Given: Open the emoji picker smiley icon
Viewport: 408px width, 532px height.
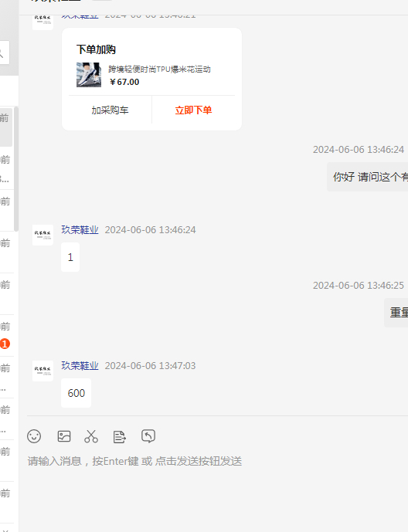Looking at the screenshot, I should [34, 436].
